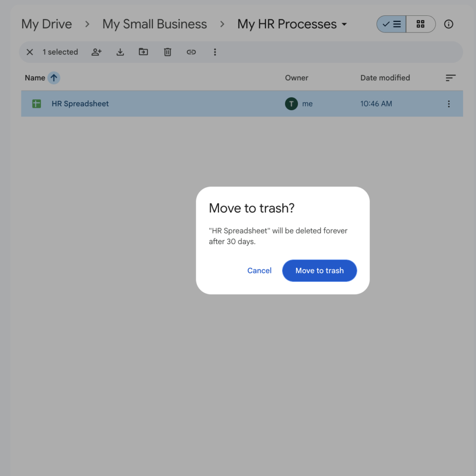The image size is (476, 476).
Task: Click the share (add person) icon
Action: click(x=96, y=52)
